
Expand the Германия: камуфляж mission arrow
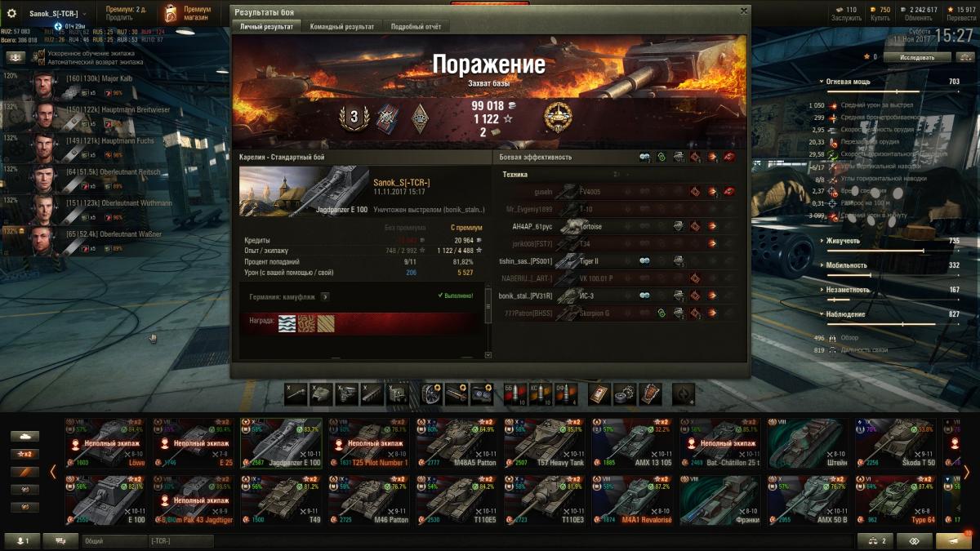pos(325,297)
